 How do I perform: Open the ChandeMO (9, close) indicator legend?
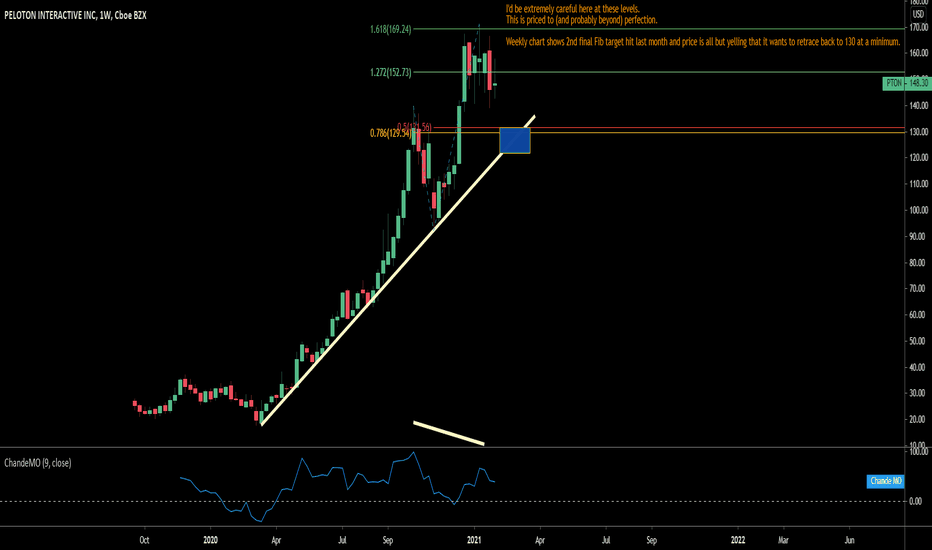click(x=37, y=463)
